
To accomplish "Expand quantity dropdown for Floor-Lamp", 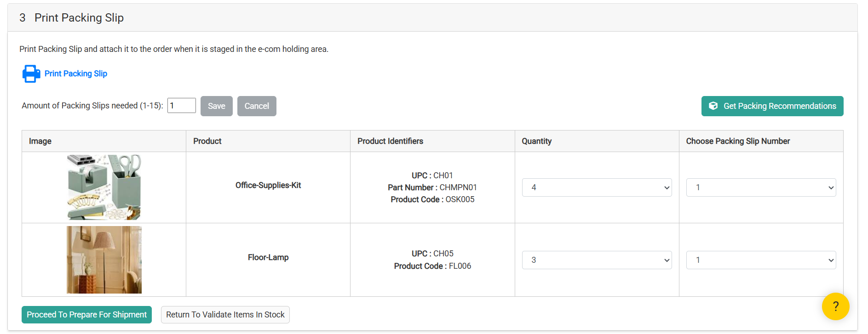I will (597, 260).
